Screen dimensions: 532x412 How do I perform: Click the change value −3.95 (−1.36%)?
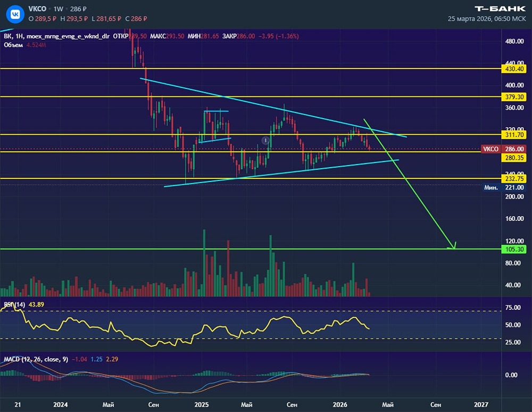pos(279,36)
